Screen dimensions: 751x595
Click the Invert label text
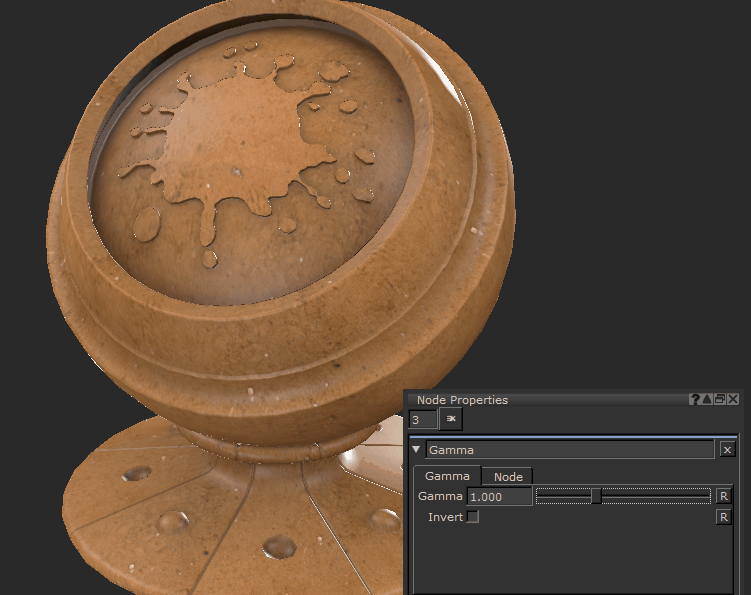pyautogui.click(x=445, y=517)
